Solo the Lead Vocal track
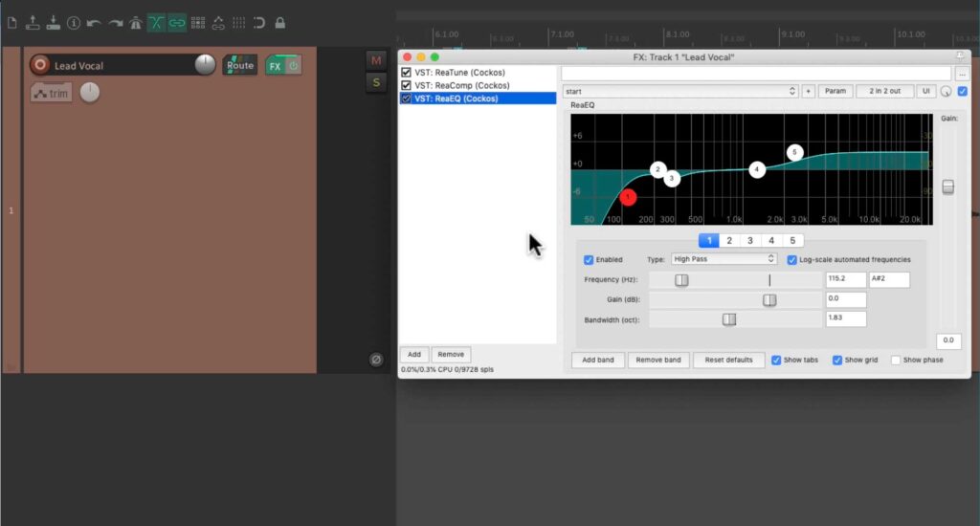Image resolution: width=980 pixels, height=526 pixels. 375,82
